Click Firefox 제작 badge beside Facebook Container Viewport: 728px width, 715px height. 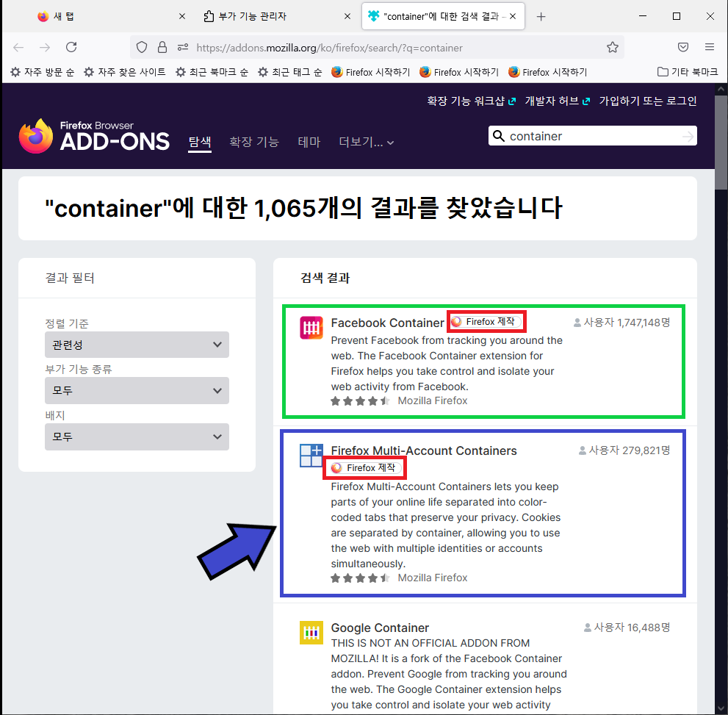486,321
